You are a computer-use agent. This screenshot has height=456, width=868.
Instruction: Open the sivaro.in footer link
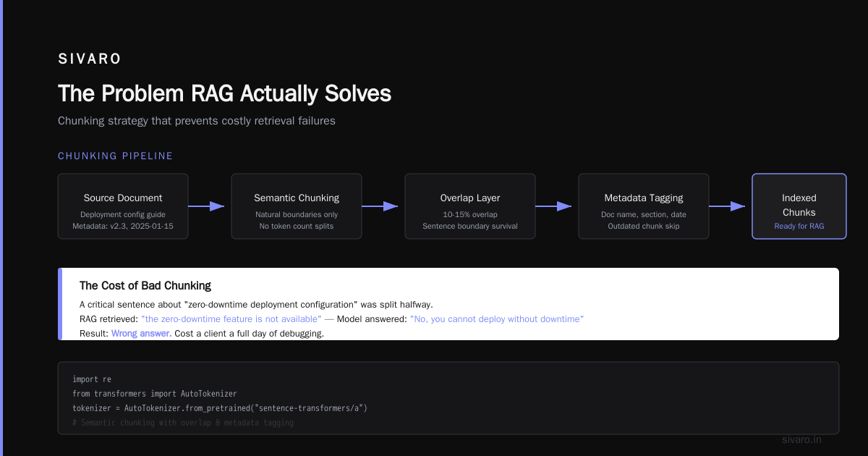pyautogui.click(x=802, y=439)
